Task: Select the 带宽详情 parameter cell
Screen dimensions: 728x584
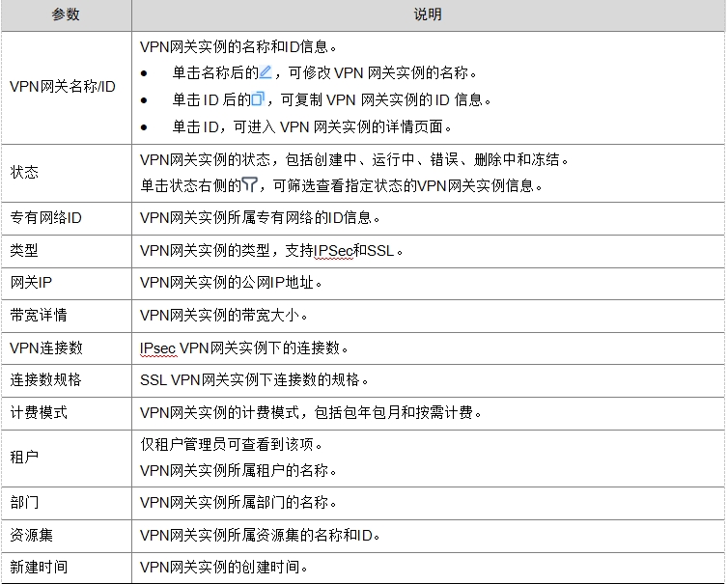Action: click(x=67, y=316)
